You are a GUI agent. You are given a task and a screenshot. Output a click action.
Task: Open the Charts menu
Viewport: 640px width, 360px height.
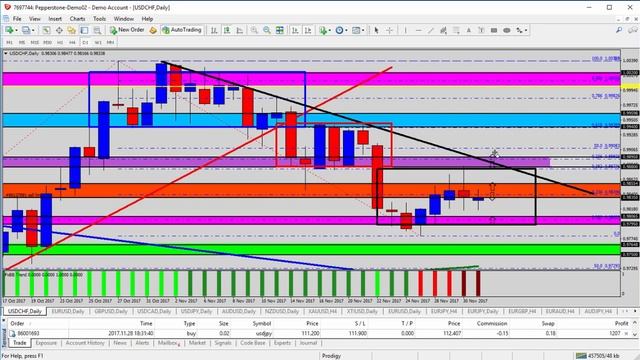[x=77, y=19]
